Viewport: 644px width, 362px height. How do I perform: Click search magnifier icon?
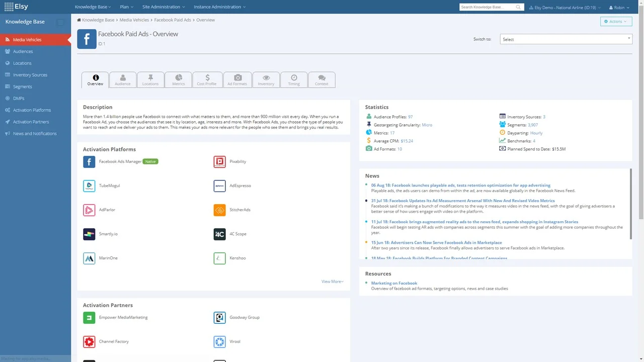pyautogui.click(x=518, y=7)
